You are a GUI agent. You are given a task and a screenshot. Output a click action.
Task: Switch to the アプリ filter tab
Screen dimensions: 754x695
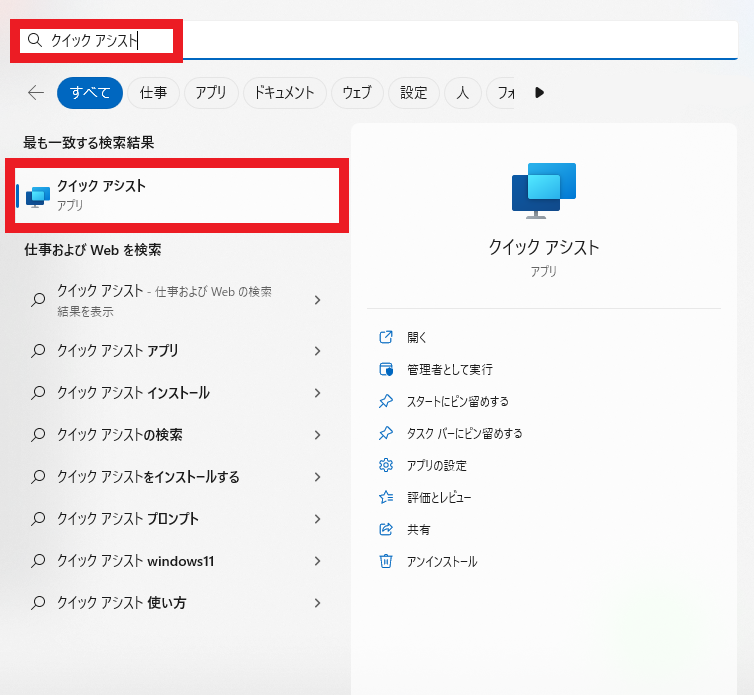click(x=211, y=92)
